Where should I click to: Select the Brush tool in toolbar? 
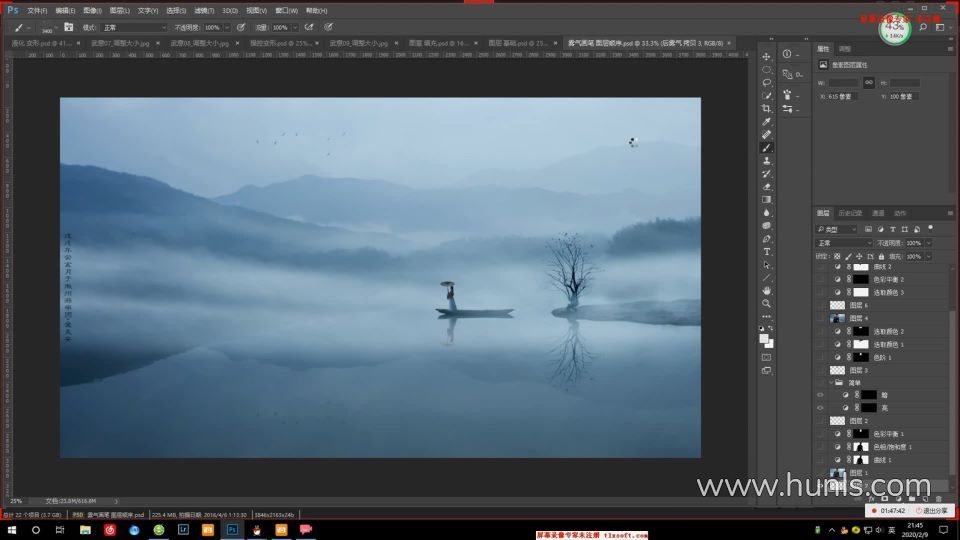point(767,148)
